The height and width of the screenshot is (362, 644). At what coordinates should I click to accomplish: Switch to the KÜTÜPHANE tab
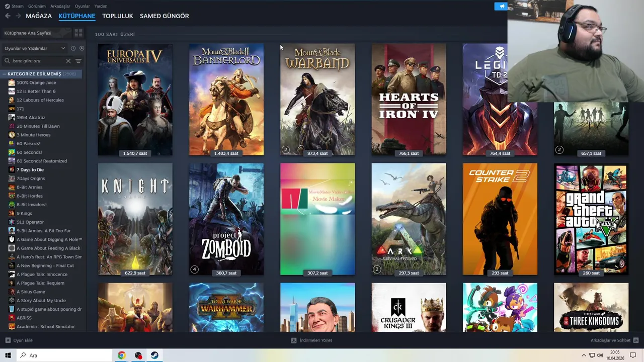77,16
